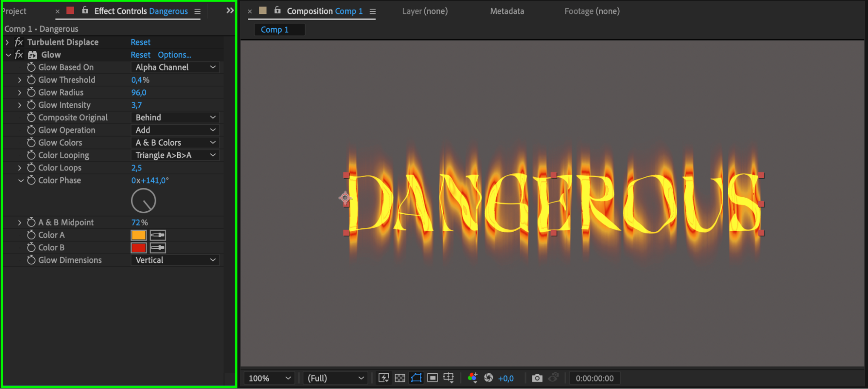Open the Glow Dimensions dropdown
868x389 pixels.
[x=175, y=260]
